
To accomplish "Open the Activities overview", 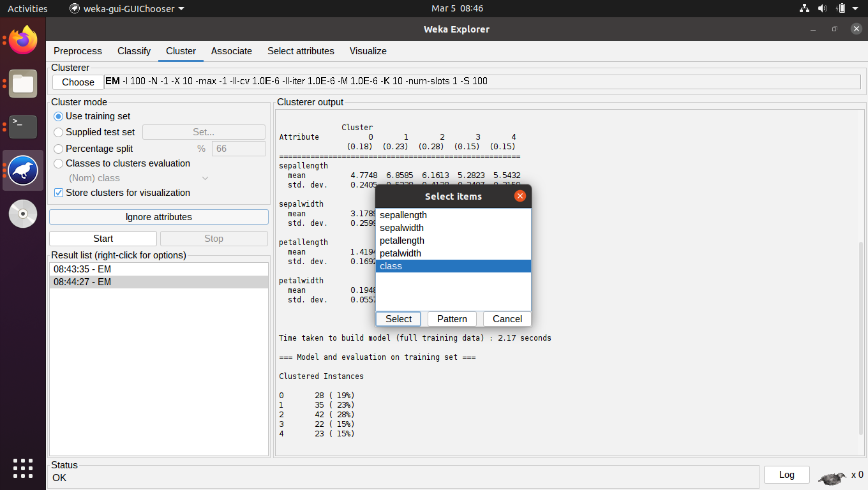I will (27, 8).
